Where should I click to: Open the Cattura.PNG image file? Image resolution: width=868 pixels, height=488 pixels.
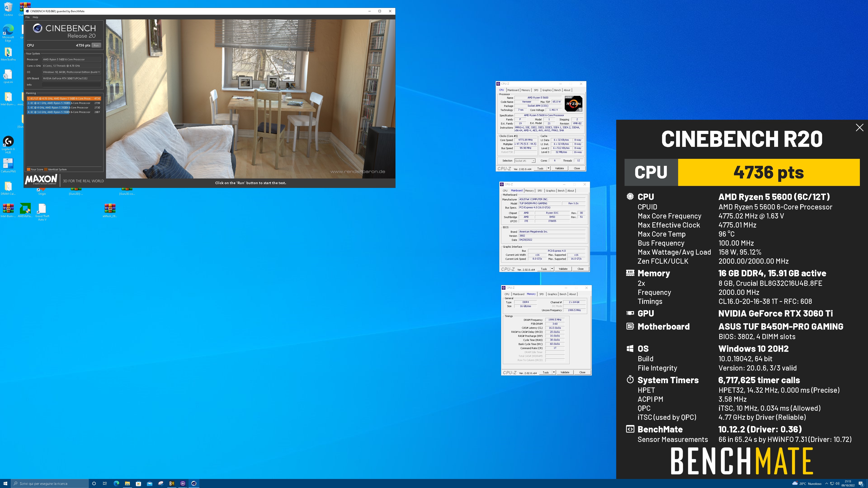click(x=8, y=166)
